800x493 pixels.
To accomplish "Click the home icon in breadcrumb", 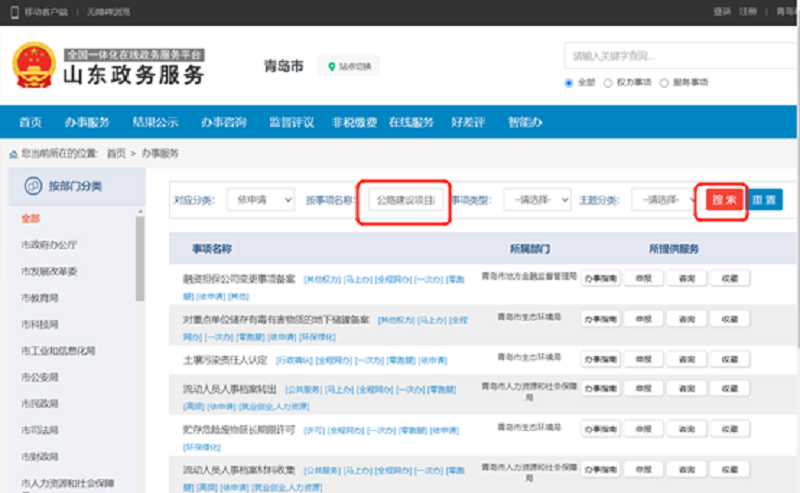I will 13,154.
